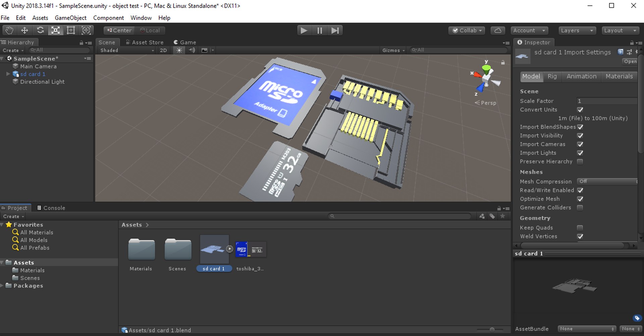This screenshot has width=644, height=336.
Task: Select the Move tool
Action: coord(24,30)
